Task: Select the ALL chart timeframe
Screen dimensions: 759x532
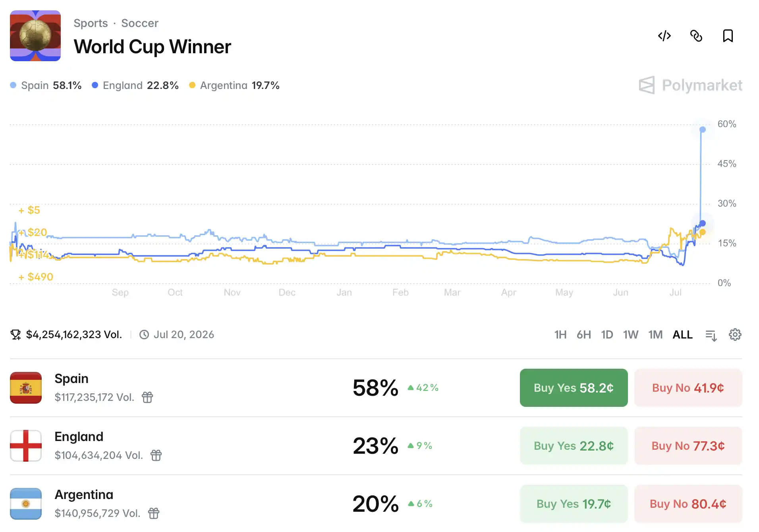Action: (x=682, y=335)
